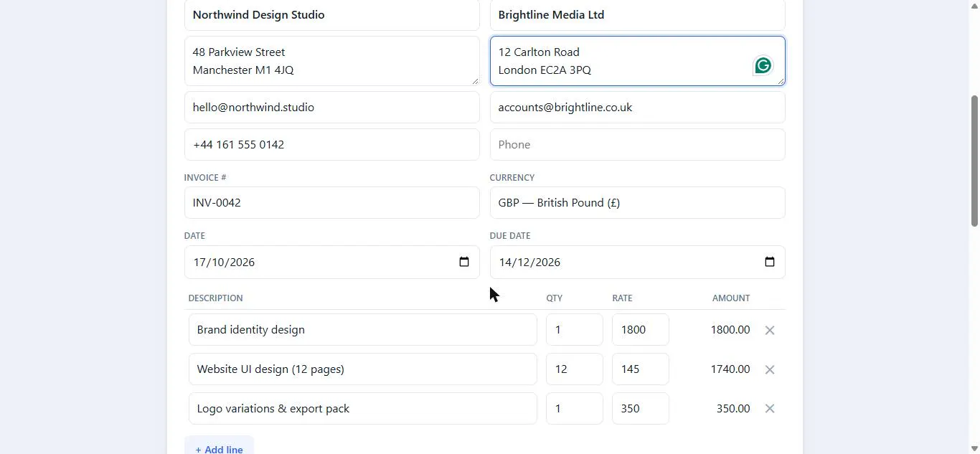Click the 48 Parkview Street address box

tap(331, 61)
